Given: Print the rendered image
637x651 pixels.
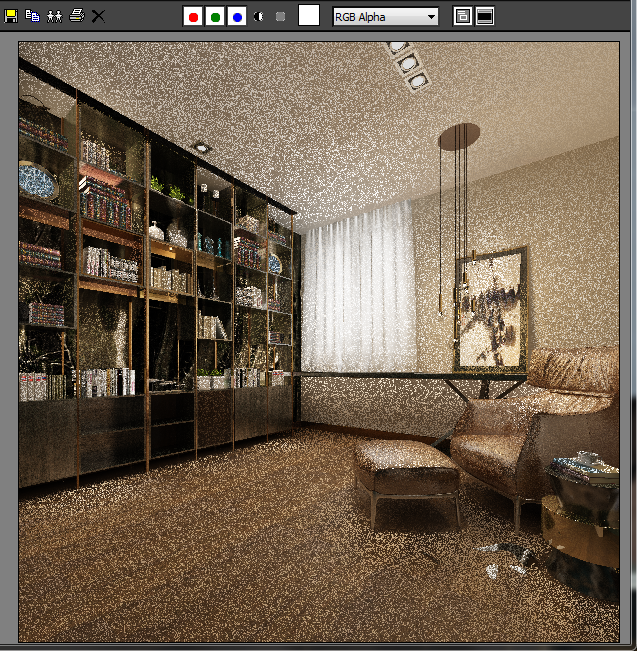Looking at the screenshot, I should pos(77,16).
